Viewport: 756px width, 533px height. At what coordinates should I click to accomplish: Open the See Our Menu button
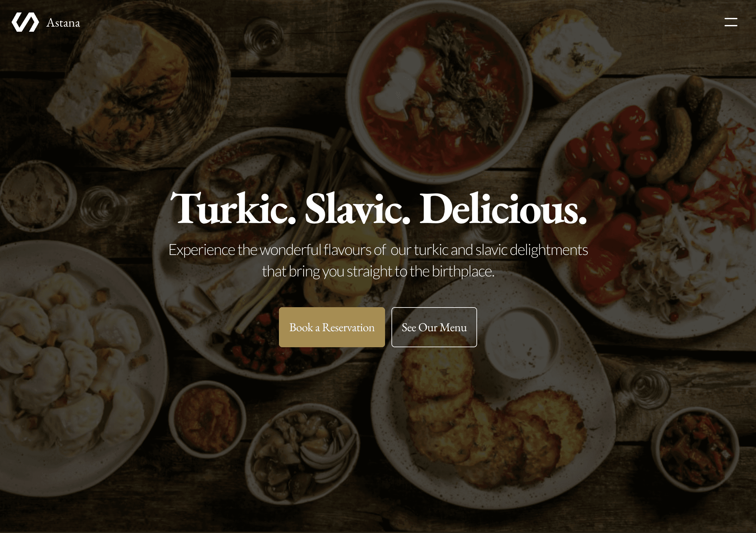click(x=434, y=327)
